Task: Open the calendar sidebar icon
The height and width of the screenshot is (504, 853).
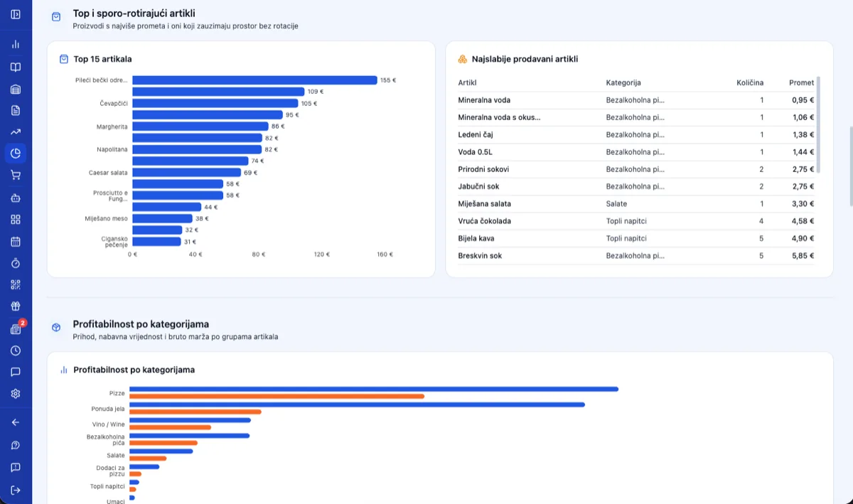Action: 16,241
